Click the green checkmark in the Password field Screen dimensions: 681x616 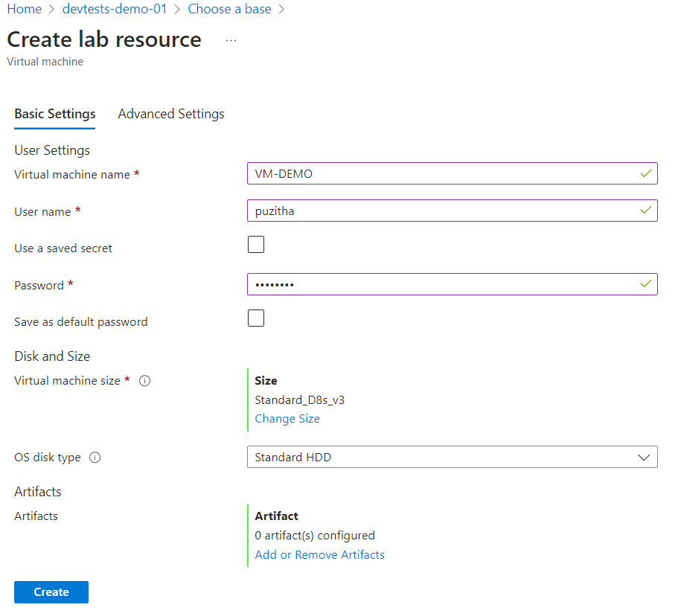point(645,283)
